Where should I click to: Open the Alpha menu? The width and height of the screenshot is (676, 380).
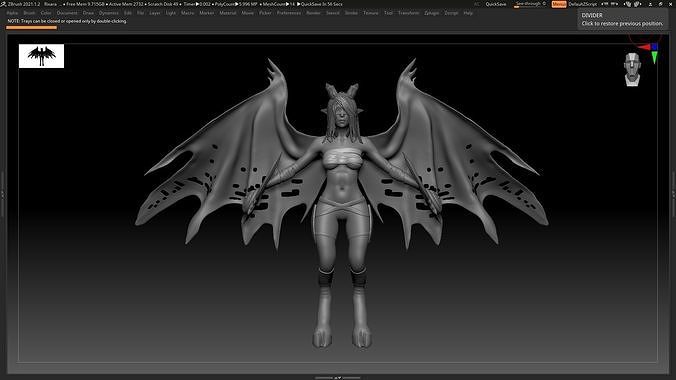tap(13, 13)
